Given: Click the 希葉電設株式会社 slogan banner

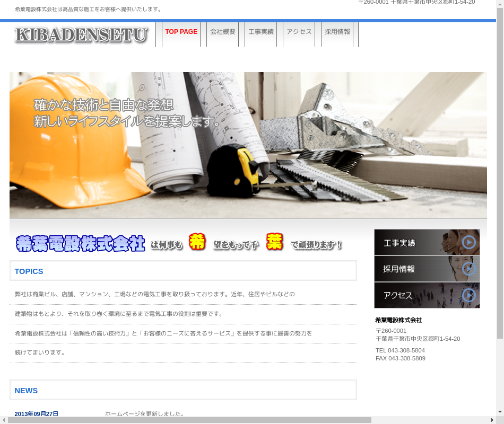Looking at the screenshot, I should click(179, 244).
